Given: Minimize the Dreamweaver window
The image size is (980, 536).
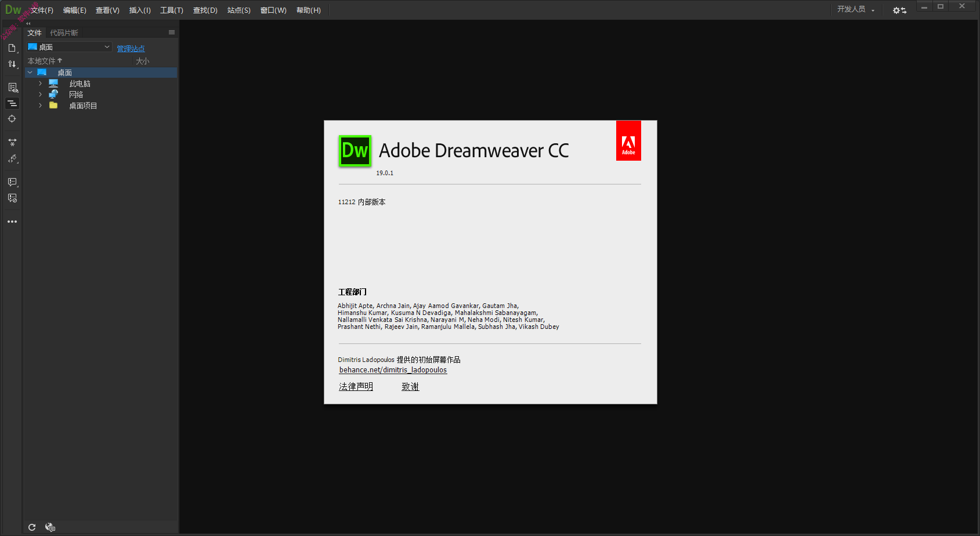Looking at the screenshot, I should pyautogui.click(x=924, y=7).
